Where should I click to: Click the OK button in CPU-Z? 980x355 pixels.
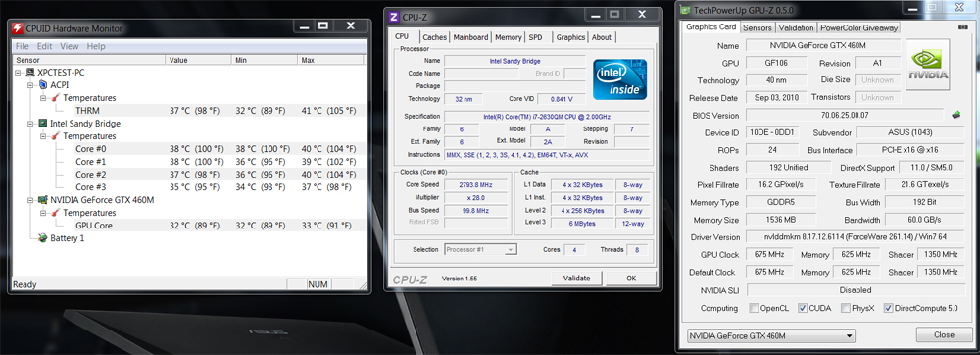(x=631, y=279)
